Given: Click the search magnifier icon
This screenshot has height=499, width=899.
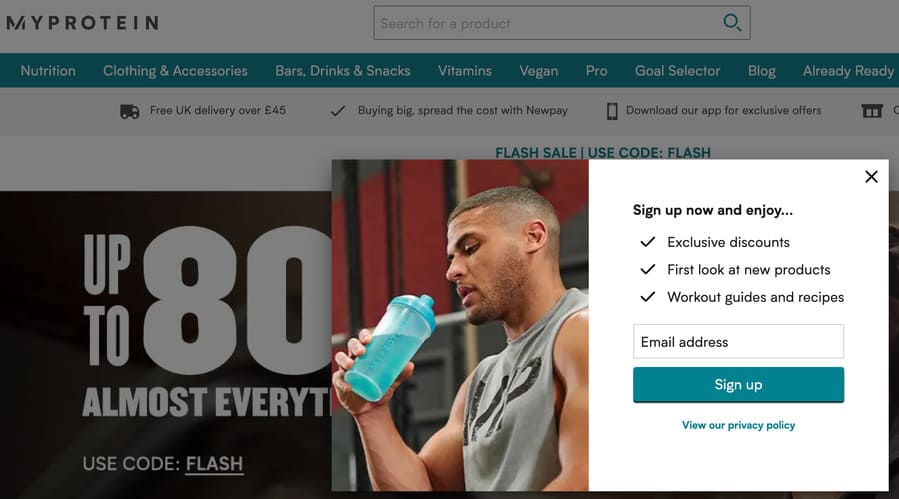Looking at the screenshot, I should [x=732, y=22].
